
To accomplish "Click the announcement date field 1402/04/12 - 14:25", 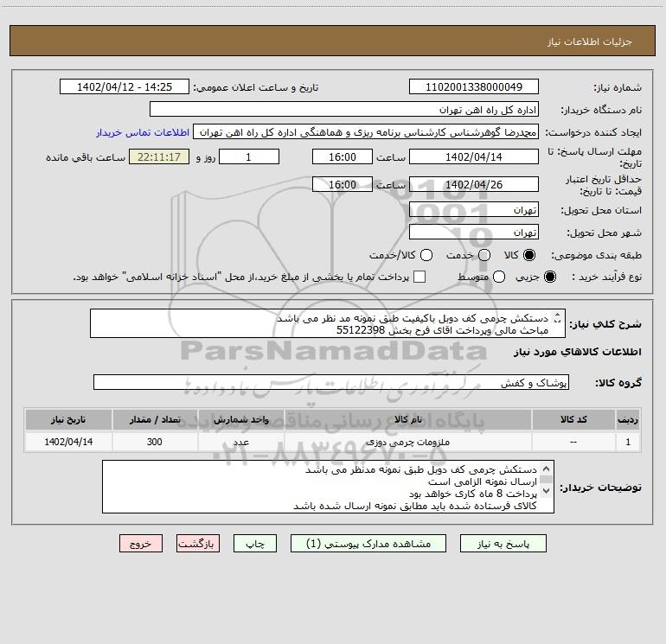I will [125, 86].
